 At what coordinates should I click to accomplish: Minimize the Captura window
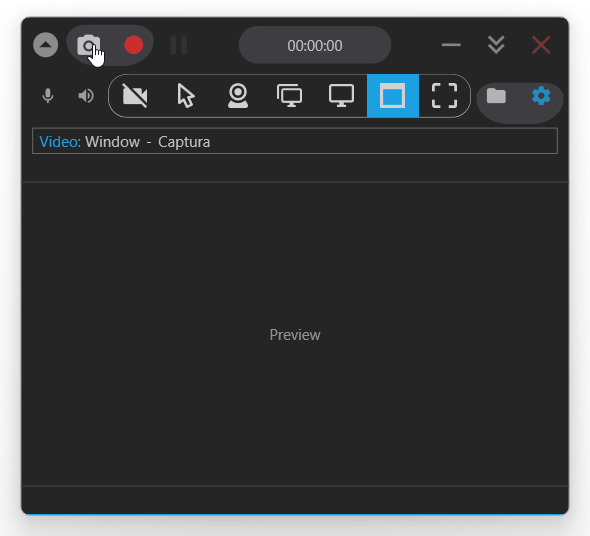tap(451, 45)
